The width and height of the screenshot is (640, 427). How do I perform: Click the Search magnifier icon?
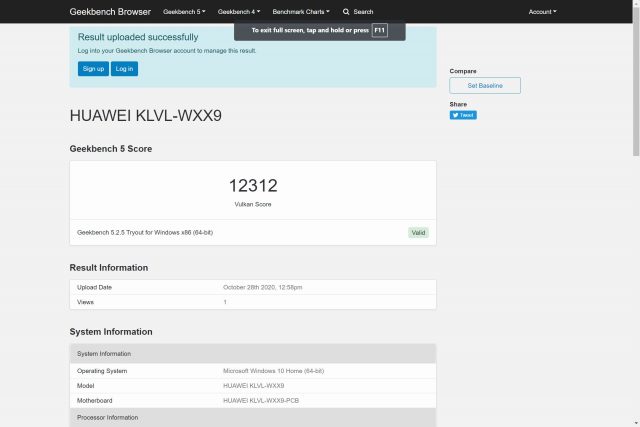[x=346, y=12]
